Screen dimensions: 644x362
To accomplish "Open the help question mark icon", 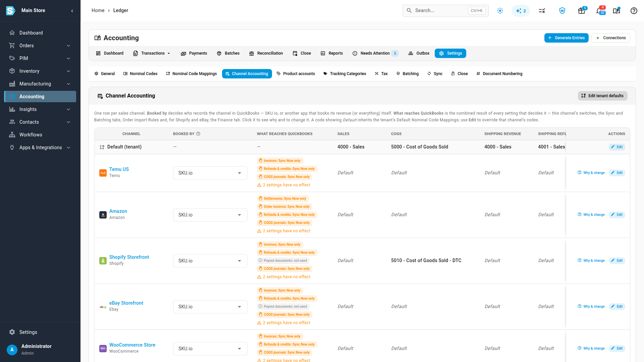I will pyautogui.click(x=634, y=11).
